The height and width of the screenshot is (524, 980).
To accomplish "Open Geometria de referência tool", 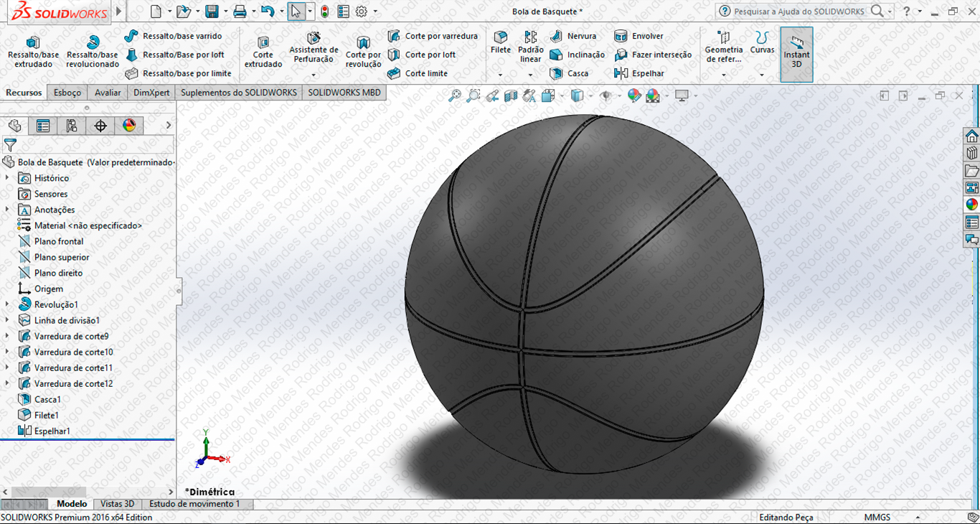I will pos(723,47).
